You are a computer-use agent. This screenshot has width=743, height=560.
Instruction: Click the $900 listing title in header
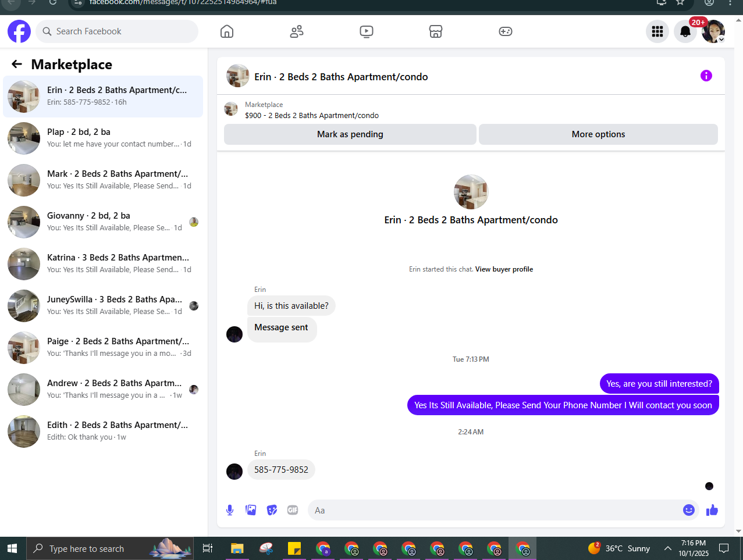point(312,116)
